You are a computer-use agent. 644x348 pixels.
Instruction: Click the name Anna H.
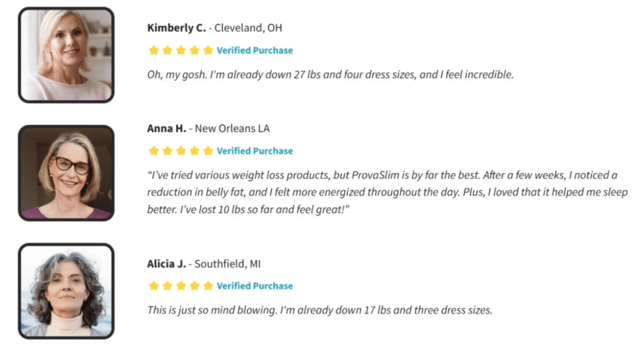tap(166, 128)
